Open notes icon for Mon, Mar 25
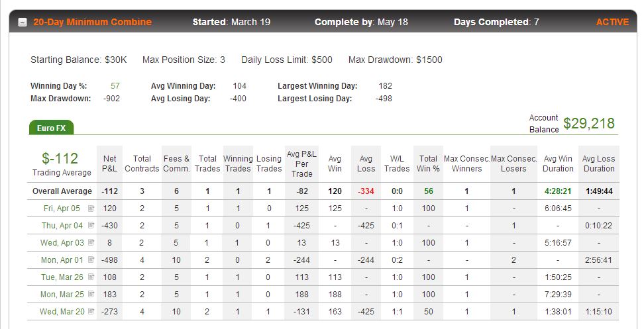644x329 pixels. (91, 294)
